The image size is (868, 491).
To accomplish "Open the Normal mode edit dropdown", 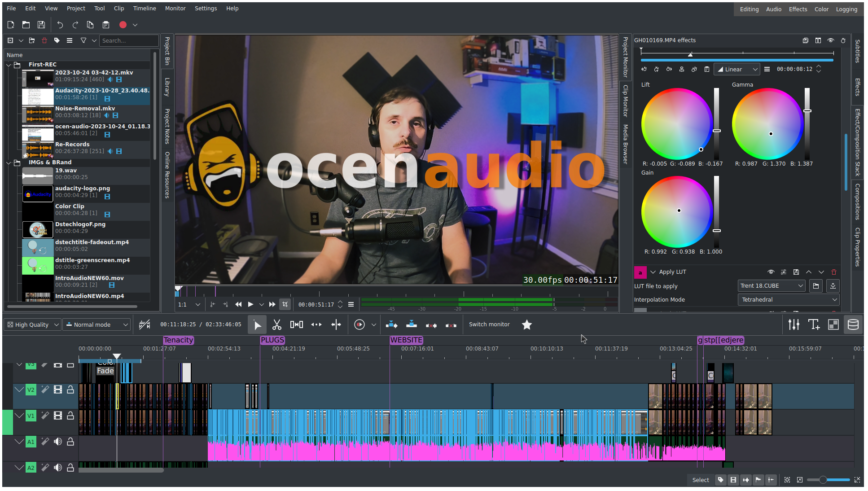I will coord(96,324).
